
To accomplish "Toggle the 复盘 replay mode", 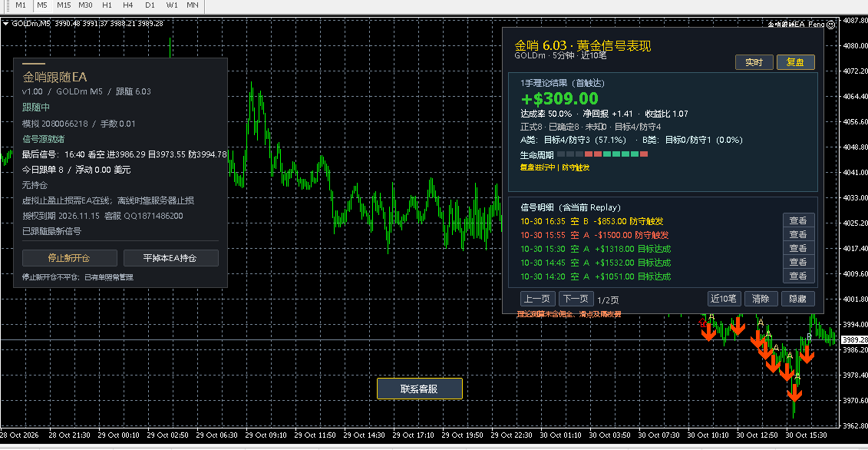I will tap(796, 62).
